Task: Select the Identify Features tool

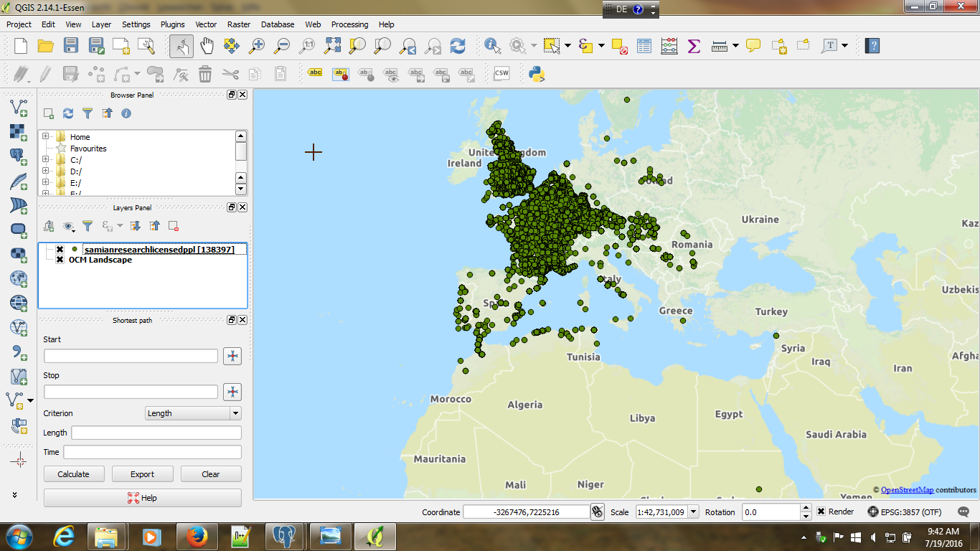Action: [493, 46]
